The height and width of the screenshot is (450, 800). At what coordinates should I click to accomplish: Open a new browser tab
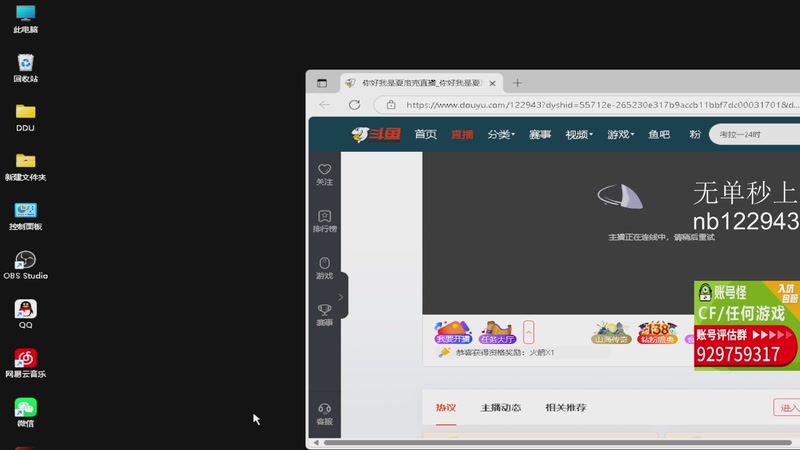coord(517,83)
